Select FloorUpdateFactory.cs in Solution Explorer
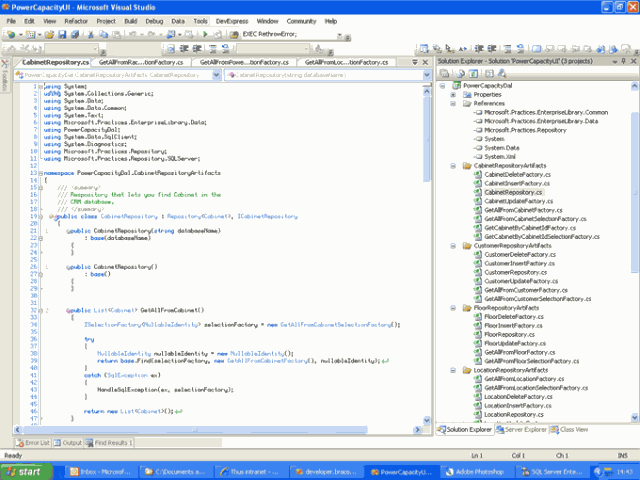 (x=515, y=344)
